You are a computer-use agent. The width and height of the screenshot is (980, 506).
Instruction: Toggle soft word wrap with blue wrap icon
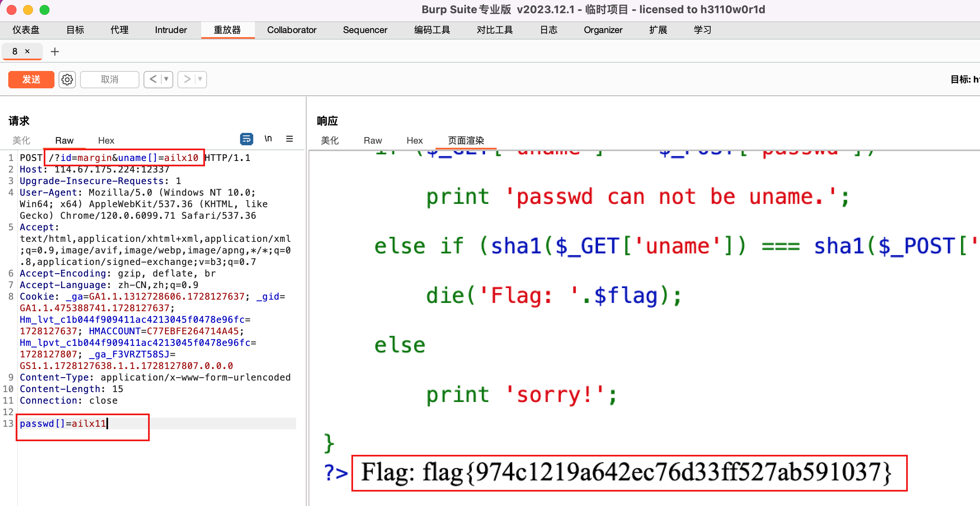(246, 139)
